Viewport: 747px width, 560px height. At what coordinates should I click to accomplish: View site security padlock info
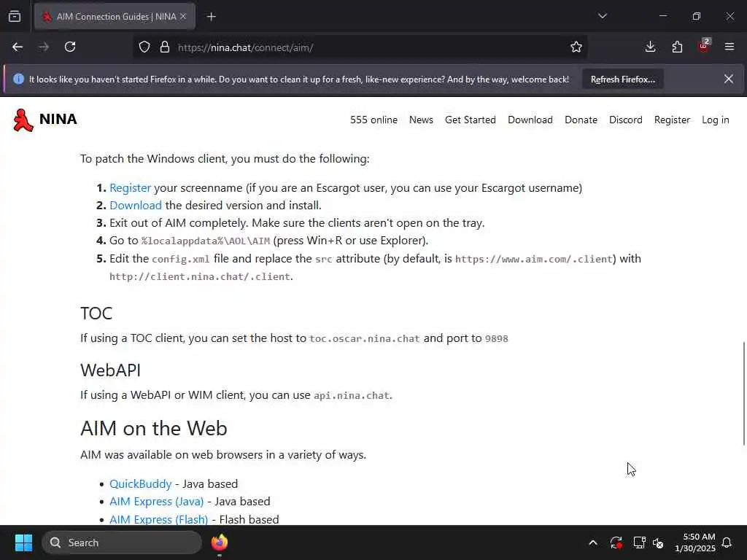point(165,47)
